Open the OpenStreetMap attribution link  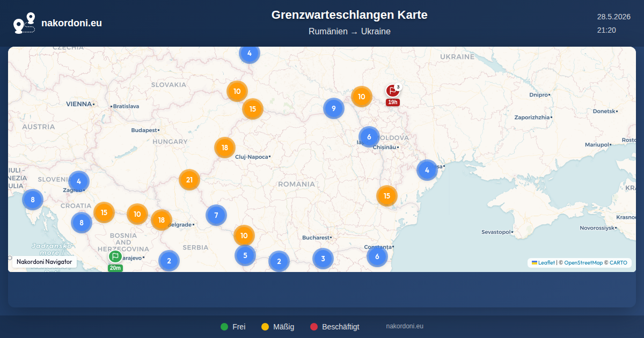583,263
